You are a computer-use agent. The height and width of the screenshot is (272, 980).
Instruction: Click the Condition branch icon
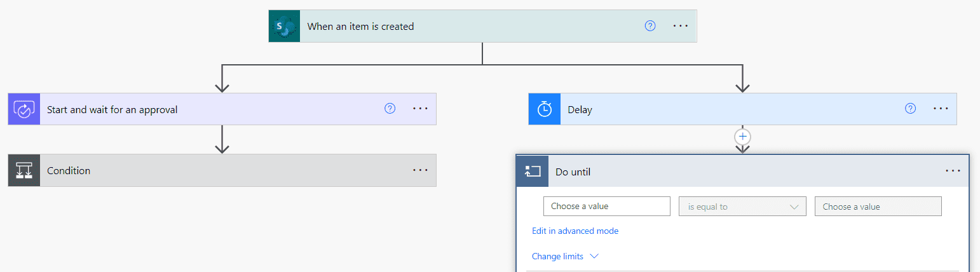[x=24, y=170]
